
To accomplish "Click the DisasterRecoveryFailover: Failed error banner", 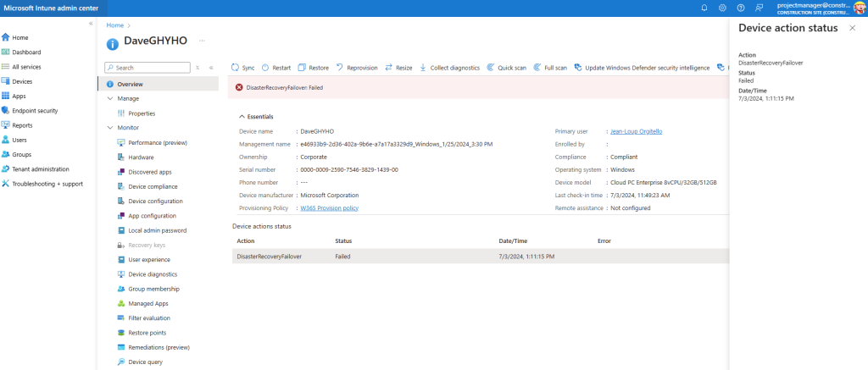I will click(478, 87).
